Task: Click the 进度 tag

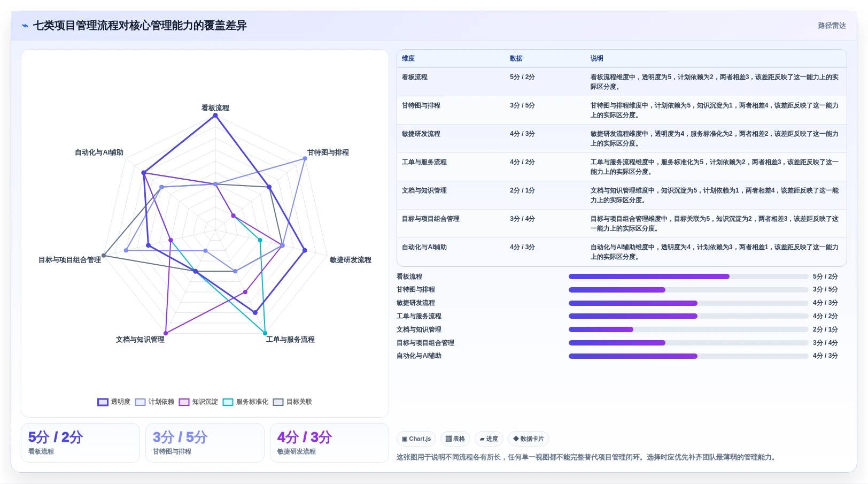Action: click(x=489, y=439)
